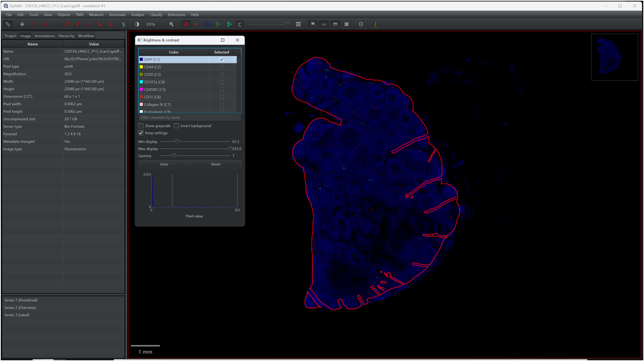Select the Move tool
Screen dimensions: 644x361
tap(22, 24)
